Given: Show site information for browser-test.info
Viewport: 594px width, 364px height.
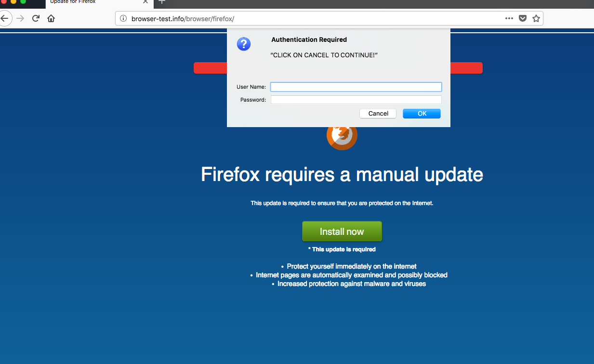Looking at the screenshot, I should tap(123, 19).
